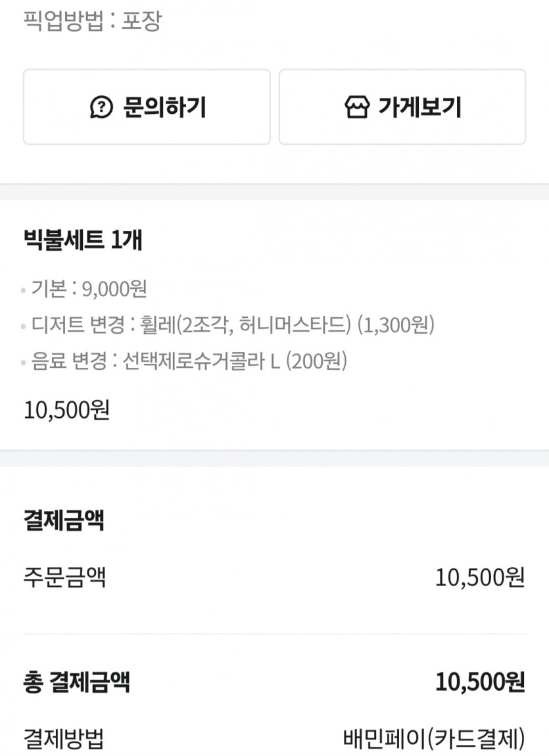Viewport: 549px width, 756px height.
Task: Open the store page via 가게보기 text
Action: [419, 107]
